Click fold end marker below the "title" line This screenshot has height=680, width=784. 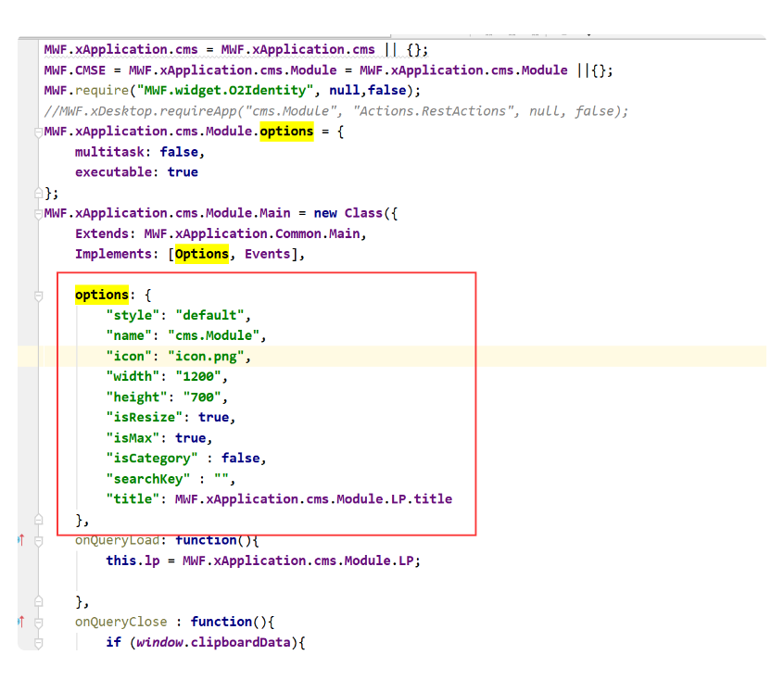[x=38, y=520]
